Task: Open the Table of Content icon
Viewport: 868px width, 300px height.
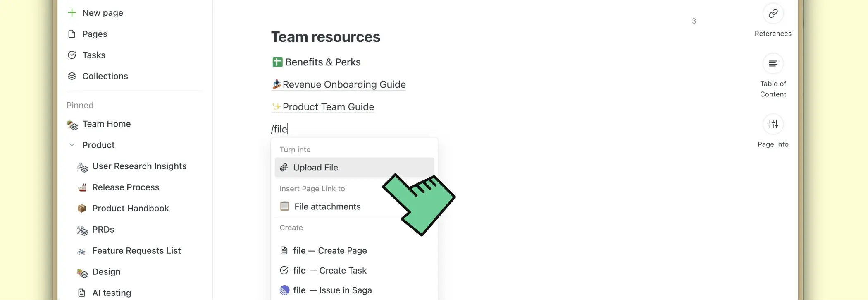Action: [x=773, y=64]
